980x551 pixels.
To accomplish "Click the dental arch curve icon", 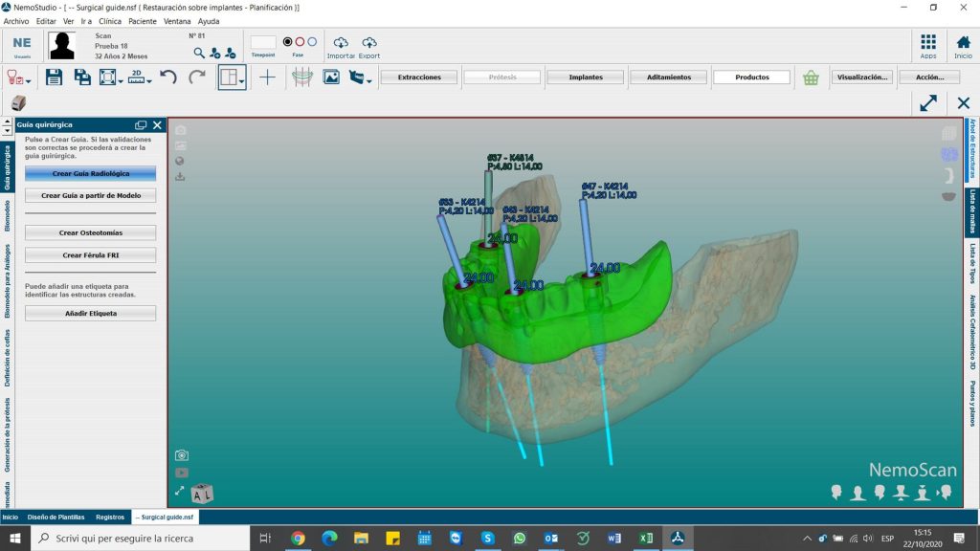I will coord(301,77).
